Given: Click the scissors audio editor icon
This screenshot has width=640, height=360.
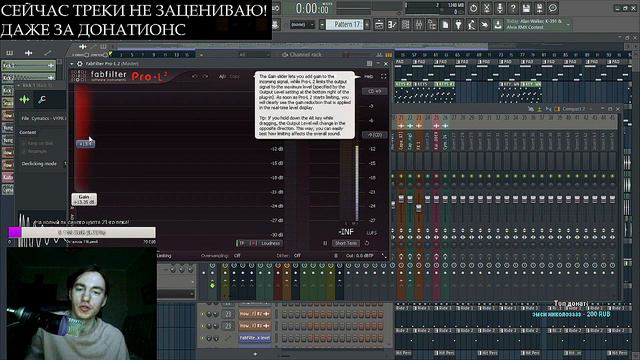Looking at the screenshot, I should tap(487, 8).
